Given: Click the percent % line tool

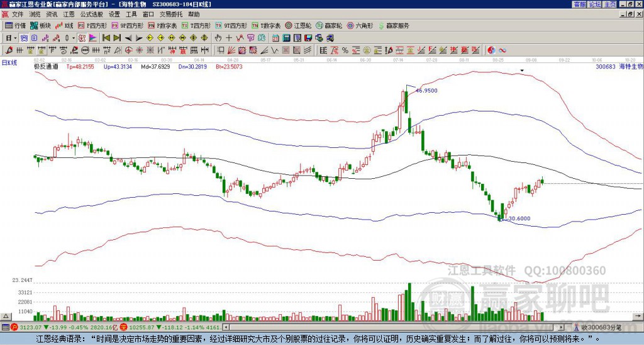Looking at the screenshot, I should click(x=345, y=50).
